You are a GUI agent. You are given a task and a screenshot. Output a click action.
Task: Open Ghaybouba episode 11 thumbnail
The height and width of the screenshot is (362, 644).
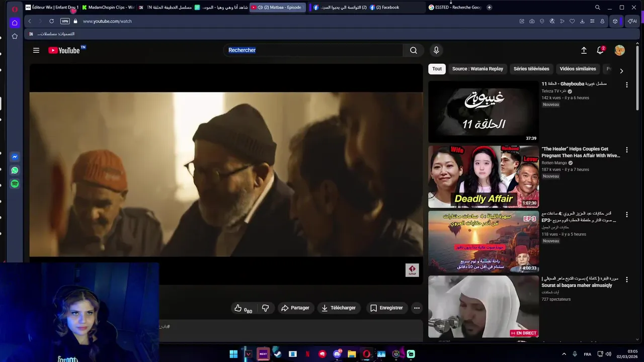pyautogui.click(x=484, y=112)
